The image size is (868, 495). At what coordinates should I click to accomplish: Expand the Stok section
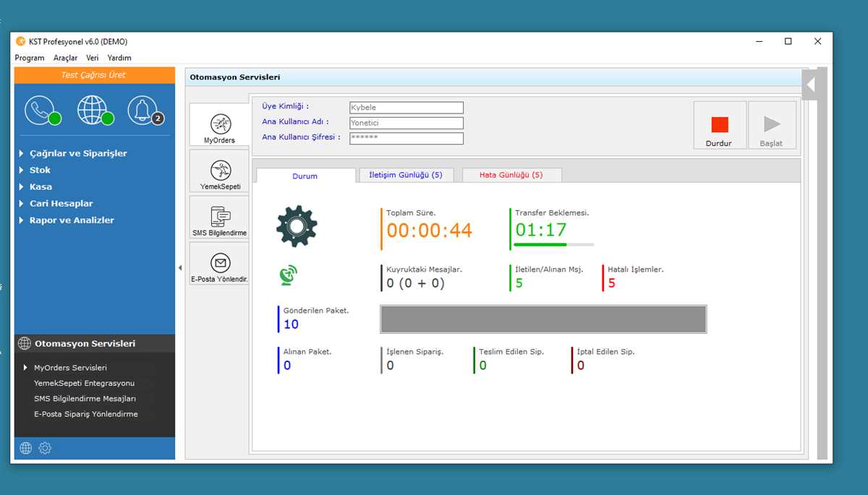coord(40,170)
